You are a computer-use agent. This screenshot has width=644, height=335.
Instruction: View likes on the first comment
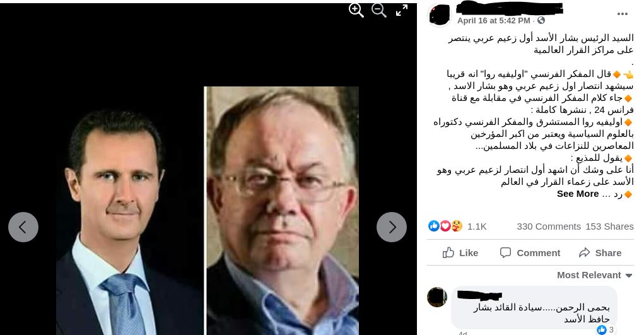606,329
